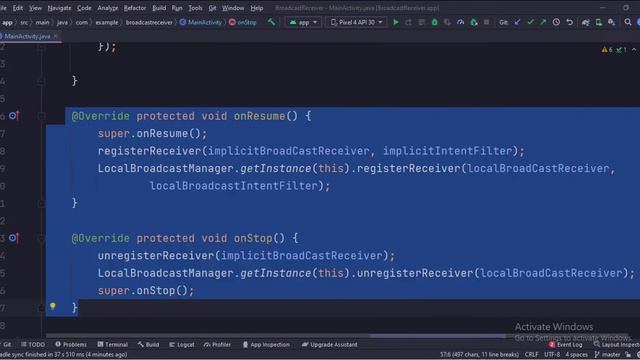Click broadcastreceiver breadcrumb in navigation bar

pos(149,22)
